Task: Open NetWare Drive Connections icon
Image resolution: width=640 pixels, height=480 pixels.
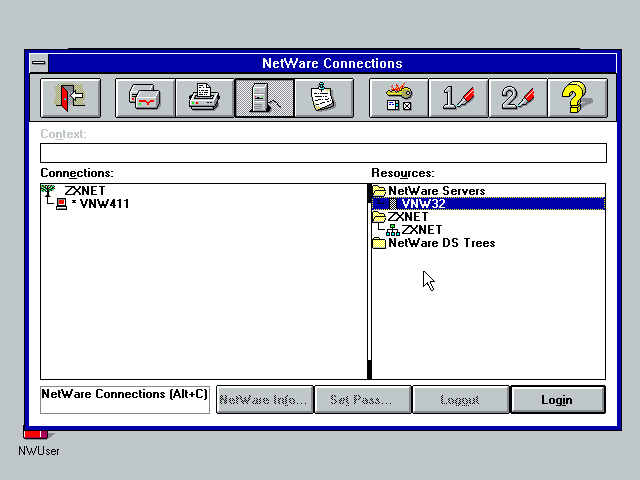Action: pos(145,98)
